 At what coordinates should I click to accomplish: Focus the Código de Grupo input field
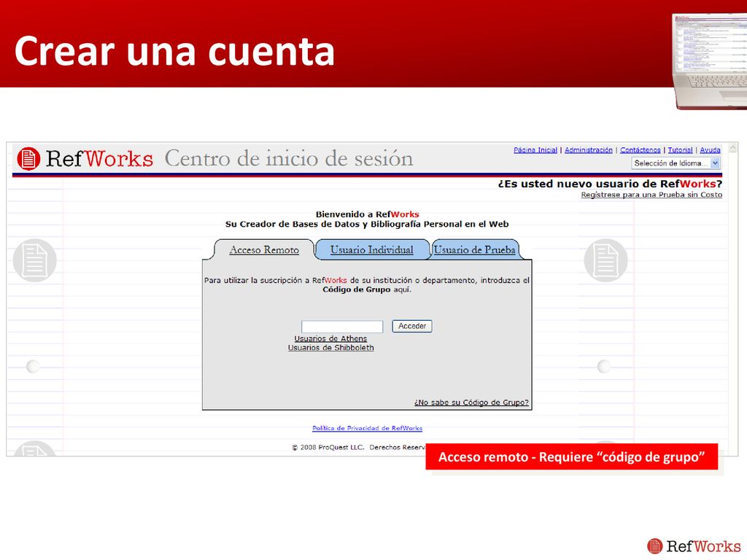[x=342, y=327]
